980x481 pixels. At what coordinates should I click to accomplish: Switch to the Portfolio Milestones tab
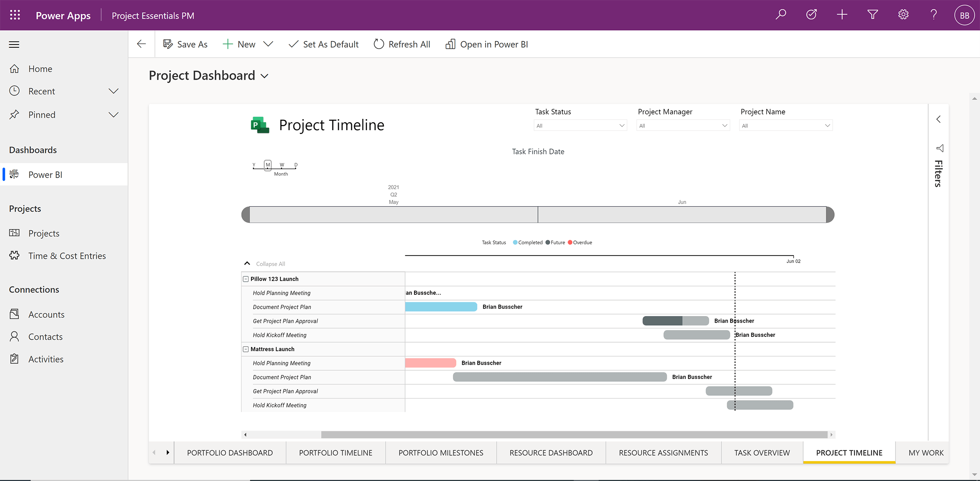click(441, 453)
